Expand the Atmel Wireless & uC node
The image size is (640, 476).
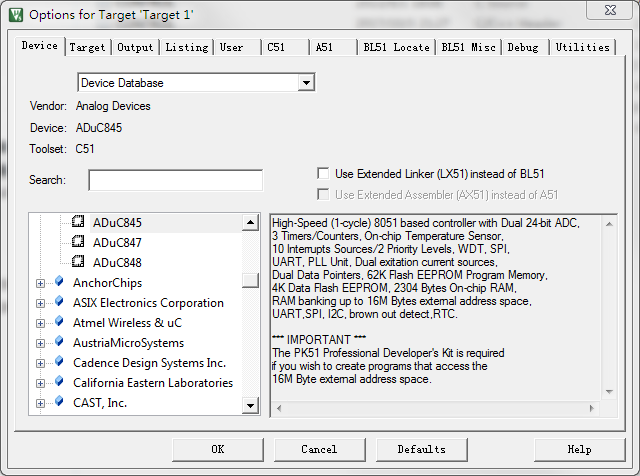(40, 323)
